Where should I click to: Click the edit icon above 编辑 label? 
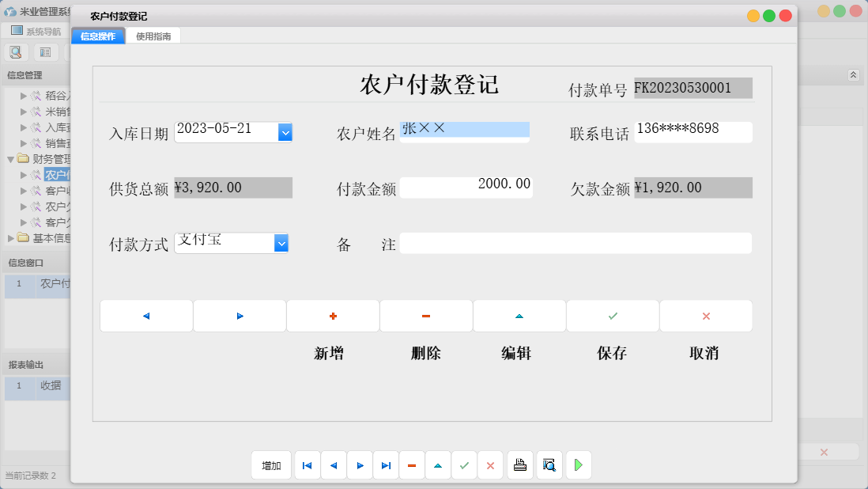[519, 316]
